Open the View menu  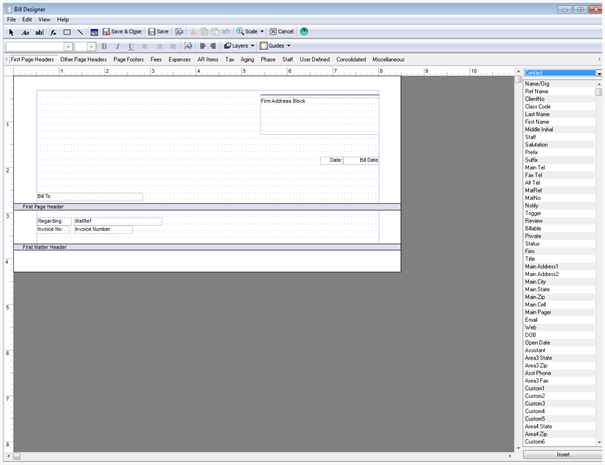tap(44, 19)
